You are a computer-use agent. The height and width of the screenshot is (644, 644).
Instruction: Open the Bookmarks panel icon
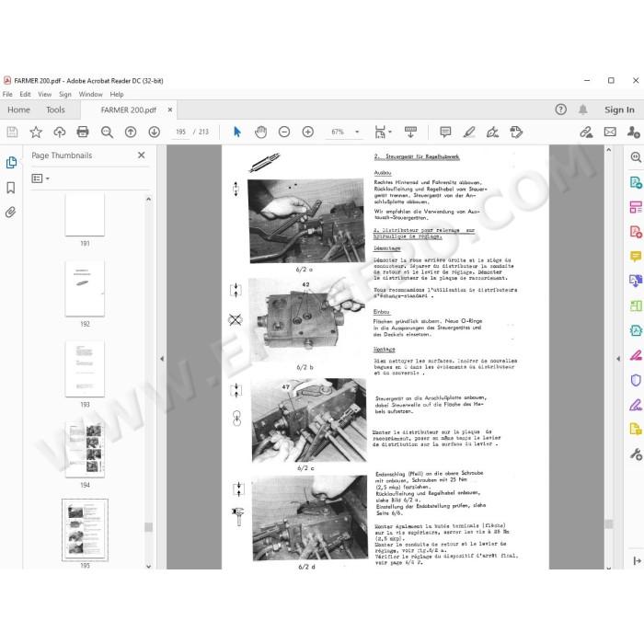pyautogui.click(x=11, y=188)
